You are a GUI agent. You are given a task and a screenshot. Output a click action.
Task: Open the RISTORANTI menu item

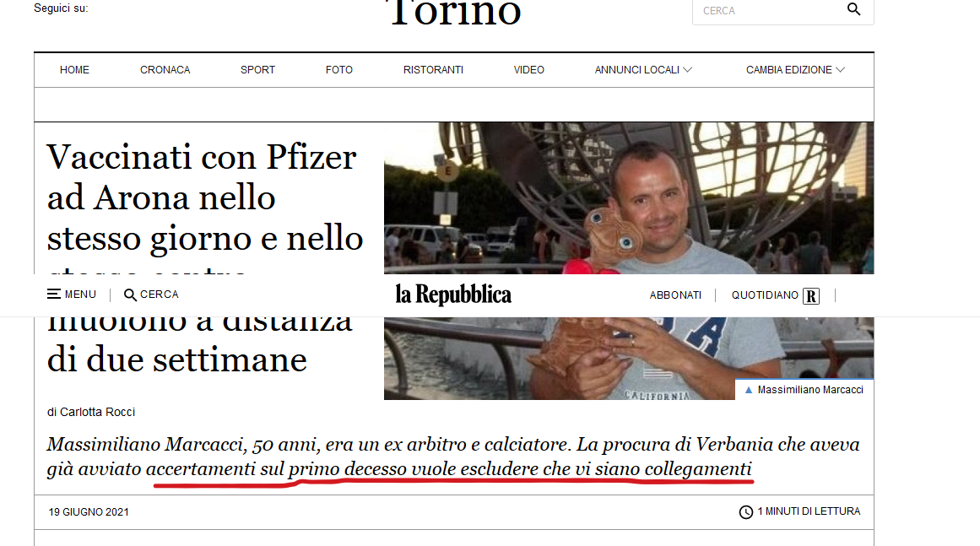[x=433, y=70]
